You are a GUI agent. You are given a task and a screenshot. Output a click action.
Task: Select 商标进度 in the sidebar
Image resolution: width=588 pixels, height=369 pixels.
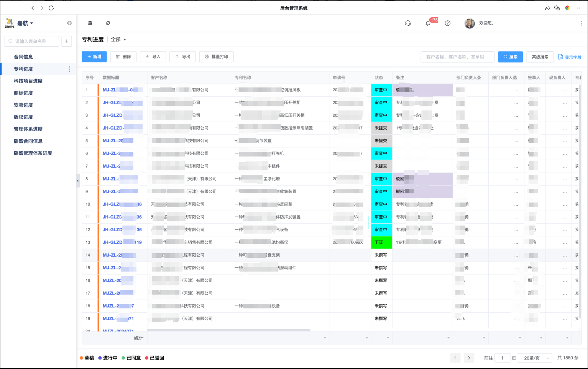coord(23,93)
